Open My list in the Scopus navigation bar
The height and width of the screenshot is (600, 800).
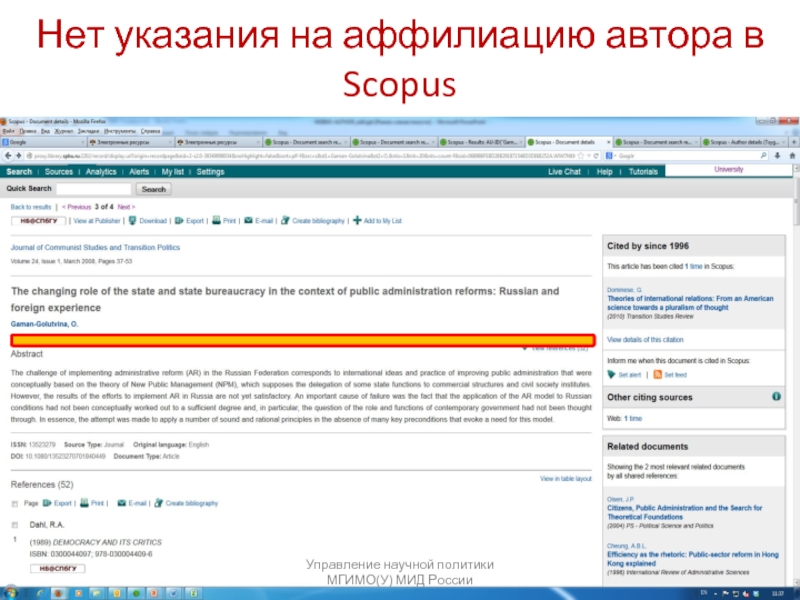[172, 172]
